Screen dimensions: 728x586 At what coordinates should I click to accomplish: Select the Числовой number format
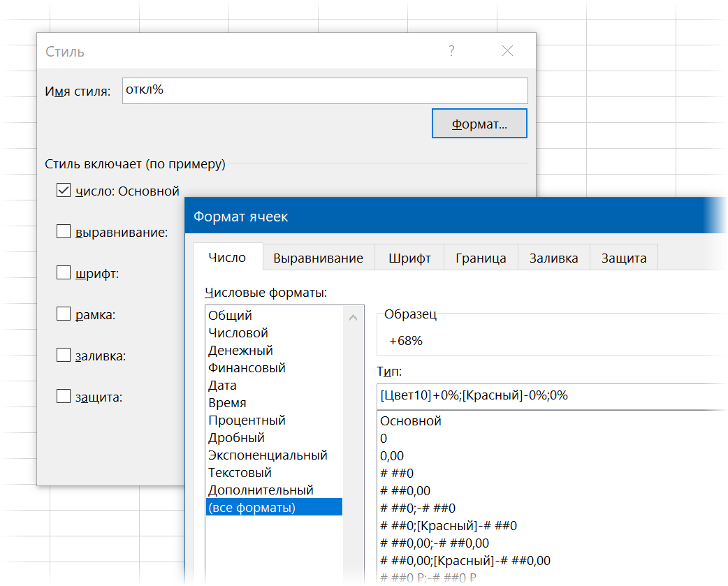[x=274, y=332]
